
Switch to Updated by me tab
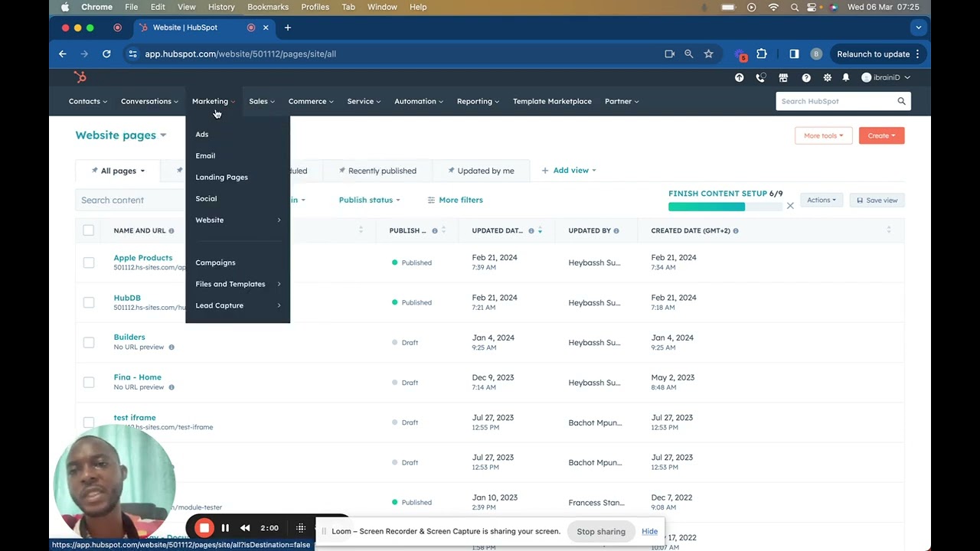point(481,171)
